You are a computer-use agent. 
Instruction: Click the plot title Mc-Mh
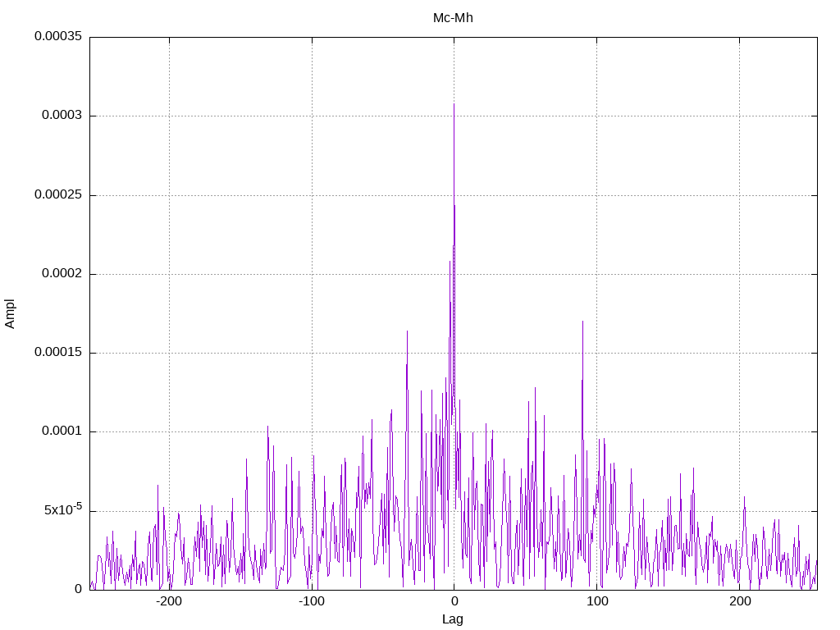[453, 18]
